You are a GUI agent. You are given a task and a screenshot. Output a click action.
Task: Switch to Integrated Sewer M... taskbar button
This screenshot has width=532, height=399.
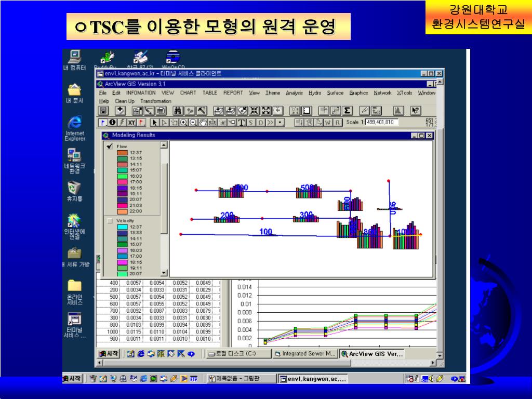point(305,353)
